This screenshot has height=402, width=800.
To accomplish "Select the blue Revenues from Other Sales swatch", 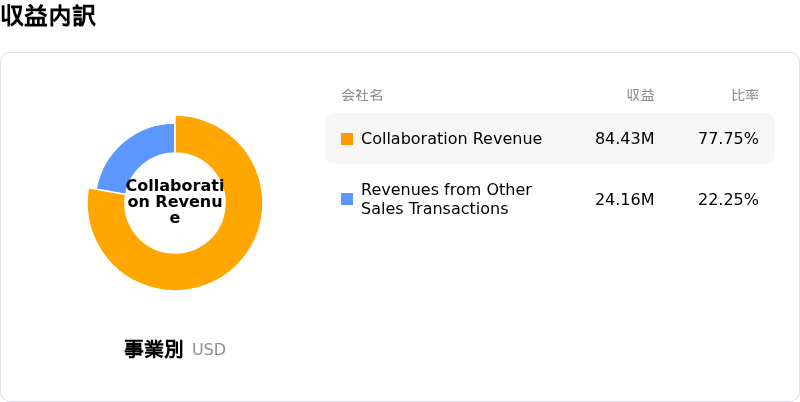I will pos(347,199).
